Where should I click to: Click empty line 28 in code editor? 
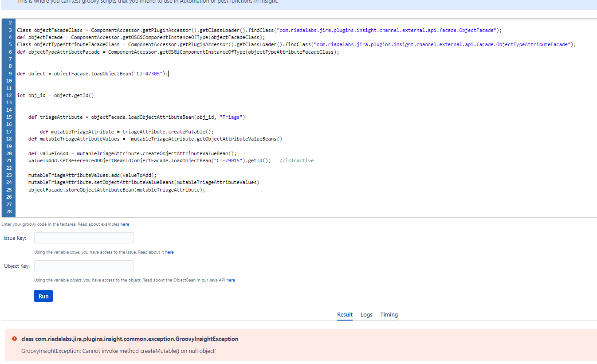pyautogui.click(x=306, y=211)
